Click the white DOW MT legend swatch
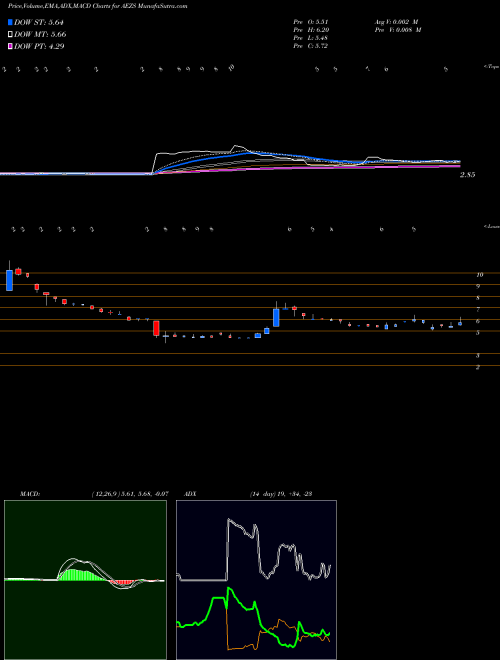This screenshot has width=500, height=660. (11, 34)
